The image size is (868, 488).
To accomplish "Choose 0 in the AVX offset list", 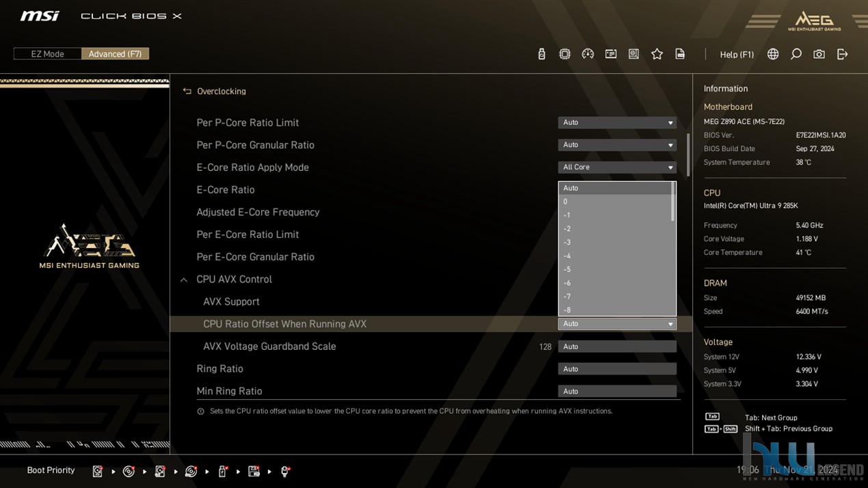I will 615,202.
